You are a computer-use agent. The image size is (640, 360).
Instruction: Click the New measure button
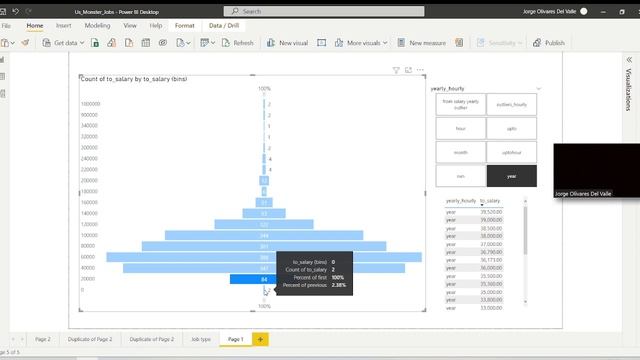[x=422, y=43]
